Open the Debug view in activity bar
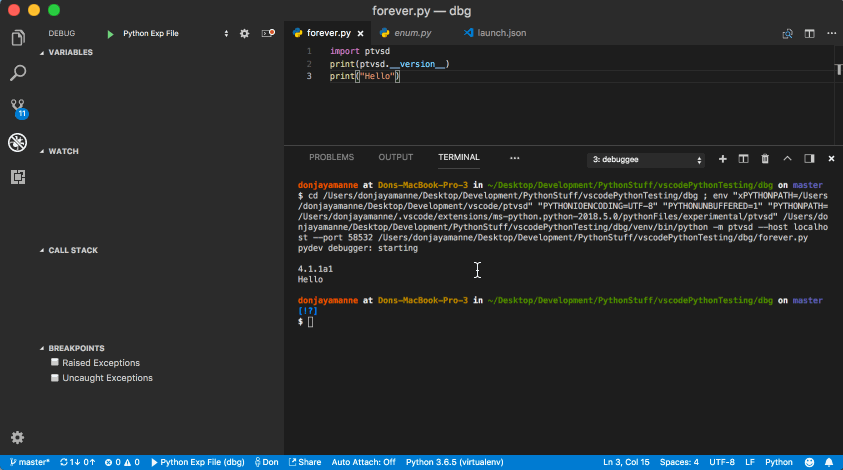Viewport: 843px width, 470px height. 18,143
